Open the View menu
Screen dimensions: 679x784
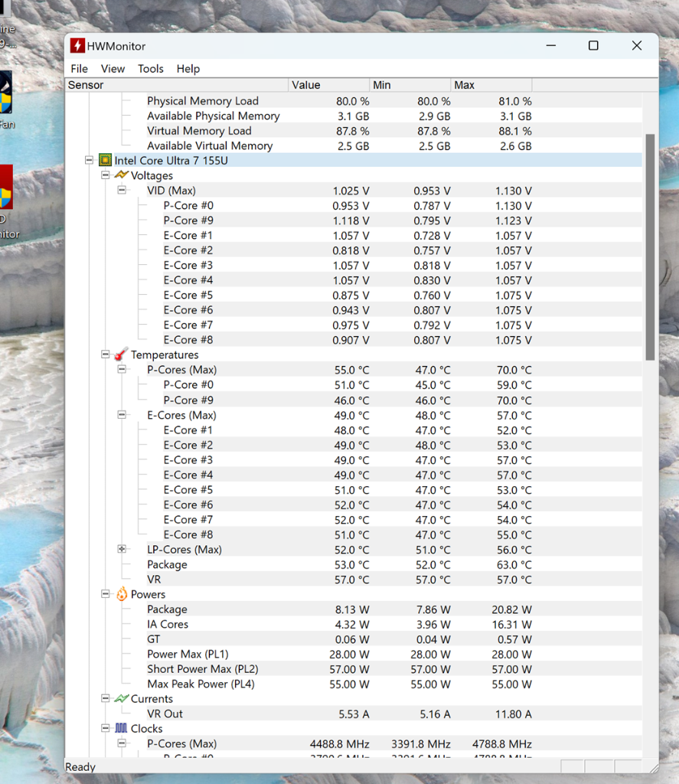click(113, 68)
